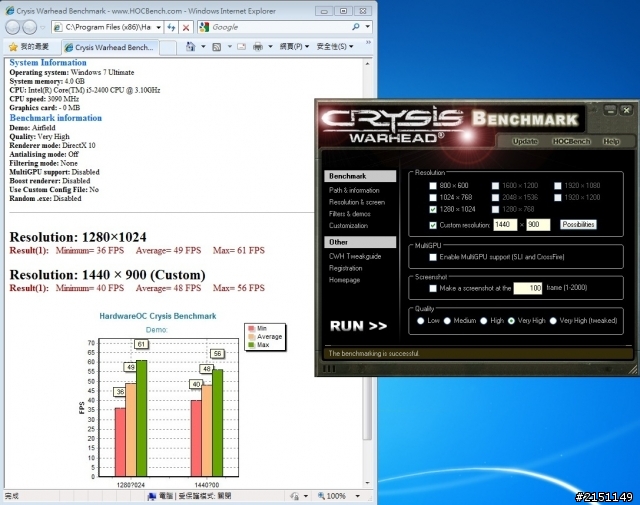The width and height of the screenshot is (640, 505).
Task: Click the Print icon in IE toolbar
Action: [258, 47]
